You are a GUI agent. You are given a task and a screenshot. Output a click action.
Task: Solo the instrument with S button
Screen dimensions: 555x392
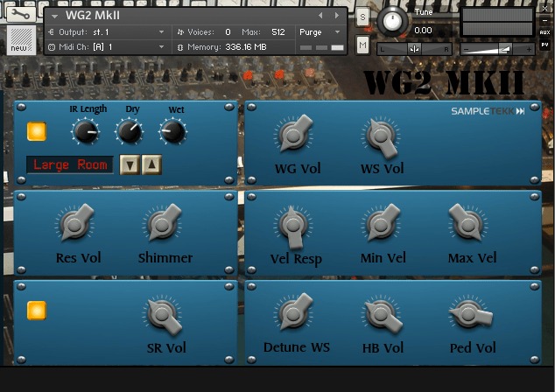click(362, 17)
